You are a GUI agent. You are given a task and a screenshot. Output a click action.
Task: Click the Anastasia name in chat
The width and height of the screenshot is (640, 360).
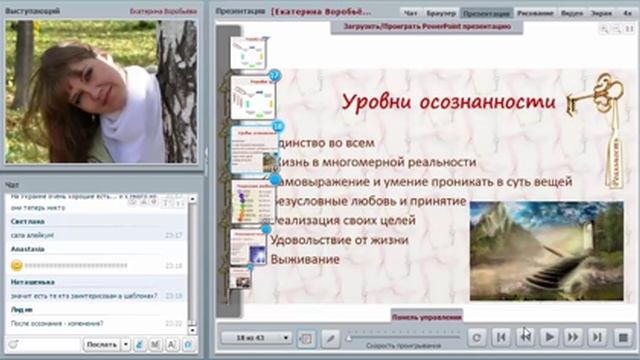point(28,249)
